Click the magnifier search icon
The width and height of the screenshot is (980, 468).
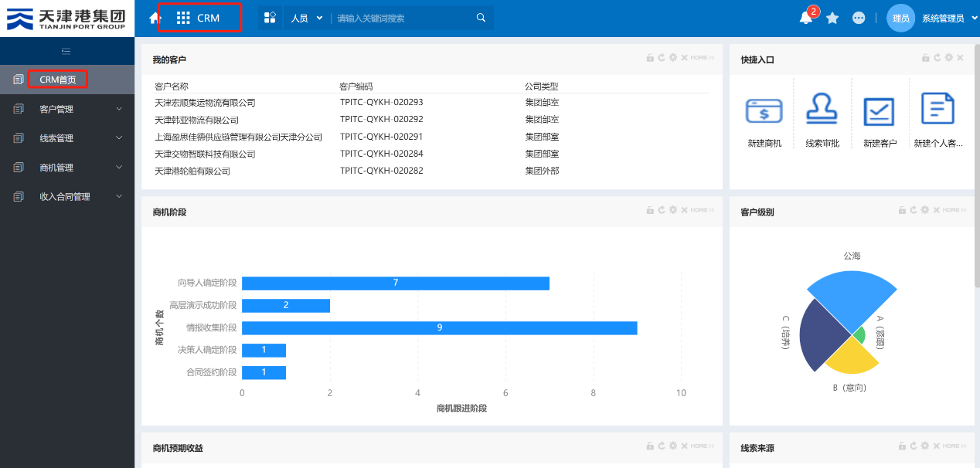click(481, 18)
